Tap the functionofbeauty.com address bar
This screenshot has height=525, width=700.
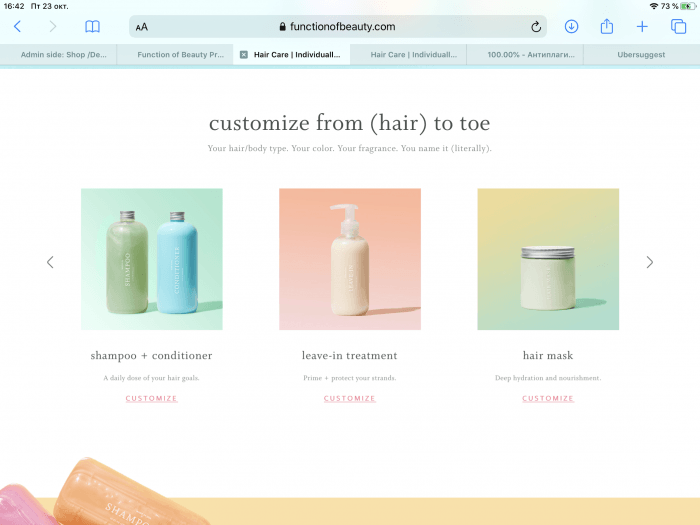[338, 27]
